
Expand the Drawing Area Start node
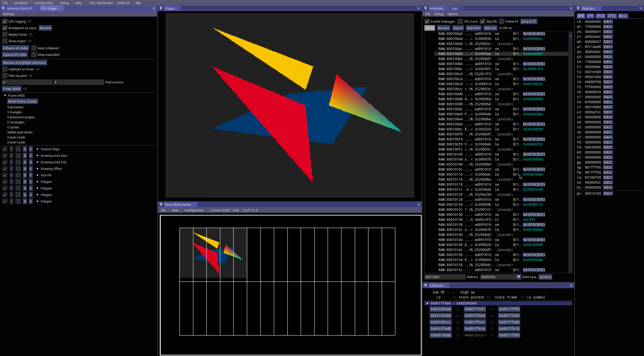[38, 156]
